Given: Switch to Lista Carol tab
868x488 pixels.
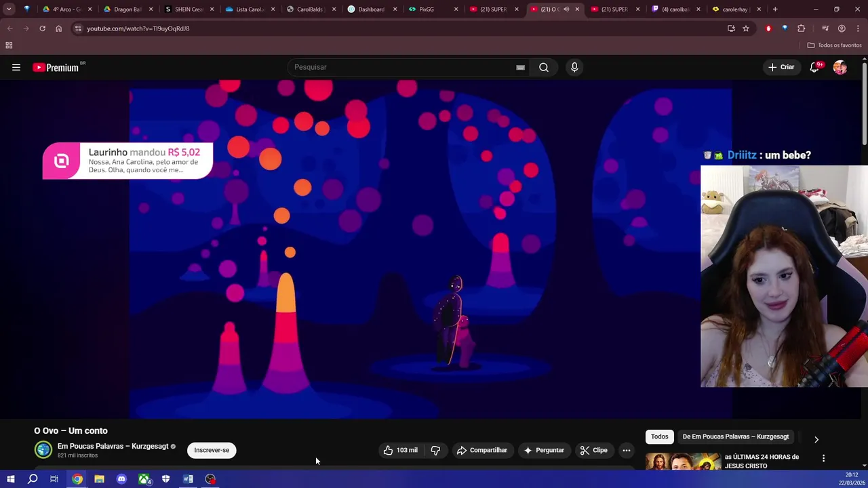Looking at the screenshot, I should [x=249, y=9].
